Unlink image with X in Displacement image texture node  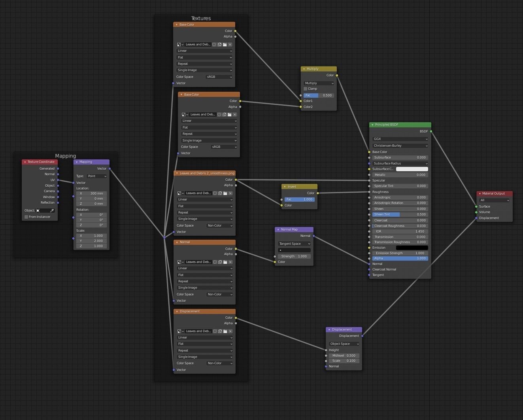pyautogui.click(x=230, y=331)
